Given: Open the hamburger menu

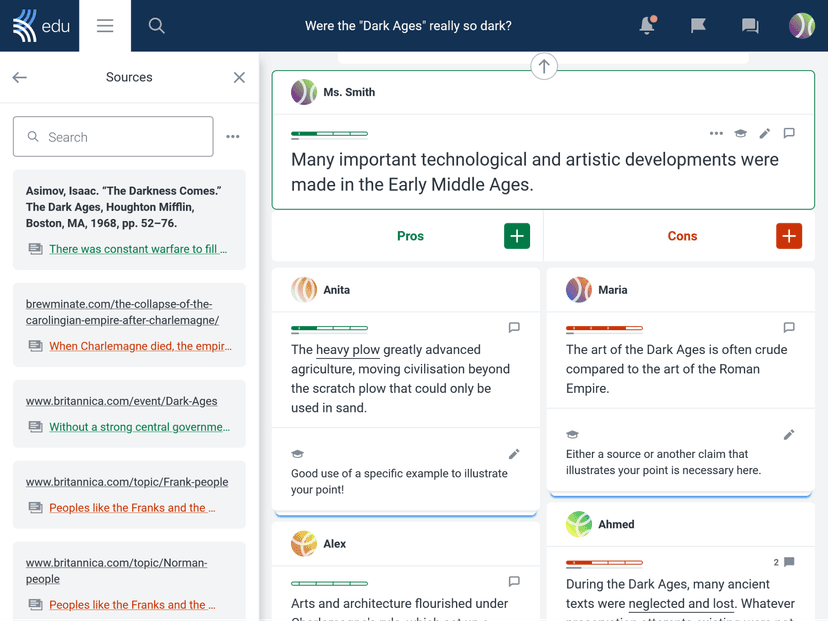Looking at the screenshot, I should (105, 26).
